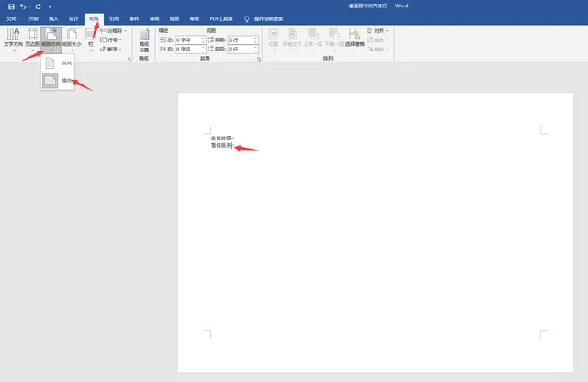Image resolution: width=588 pixels, height=382 pixels.
Task: Open the 栏 columns dropdown
Action: click(x=91, y=39)
